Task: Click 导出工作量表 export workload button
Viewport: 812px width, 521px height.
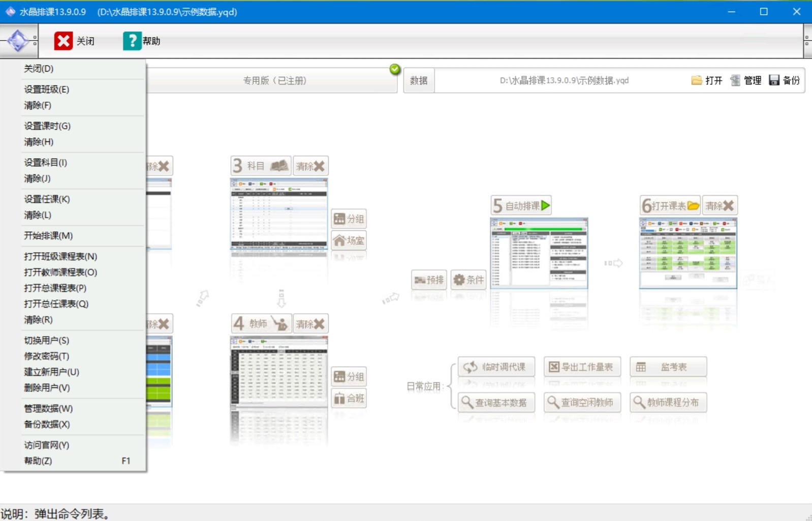Action: (582, 366)
